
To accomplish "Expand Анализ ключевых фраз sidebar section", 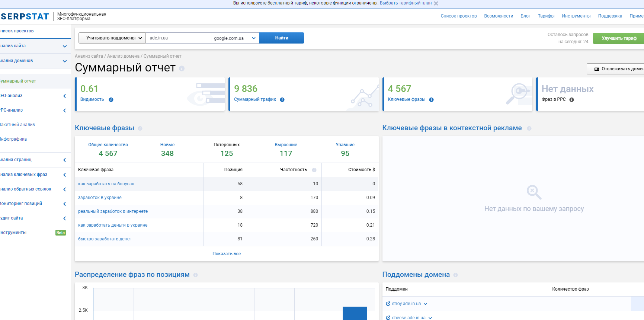I will 64,175.
